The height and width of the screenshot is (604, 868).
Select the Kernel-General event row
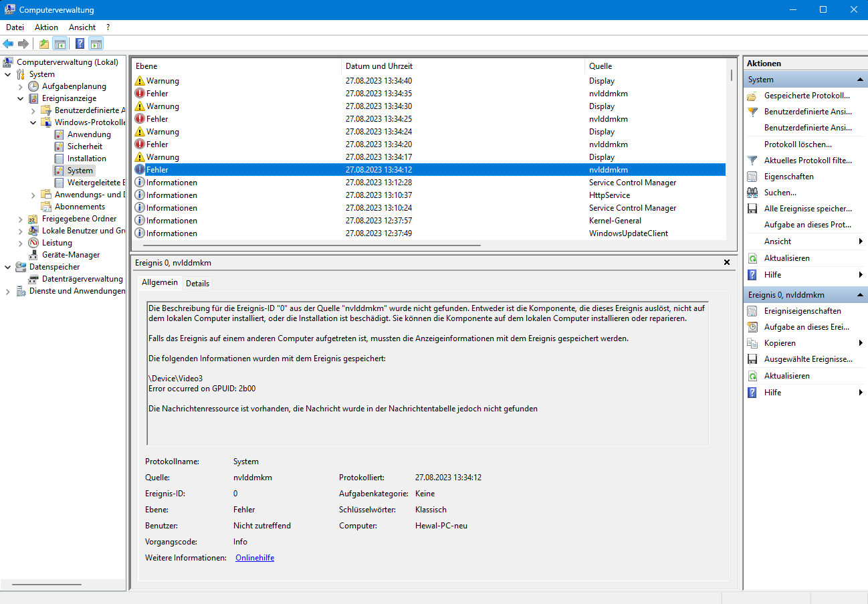coord(429,221)
